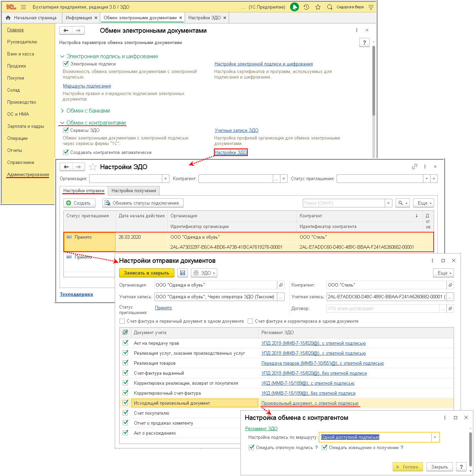Toggle Ожидать ответную подпись checkbox

tap(251, 447)
